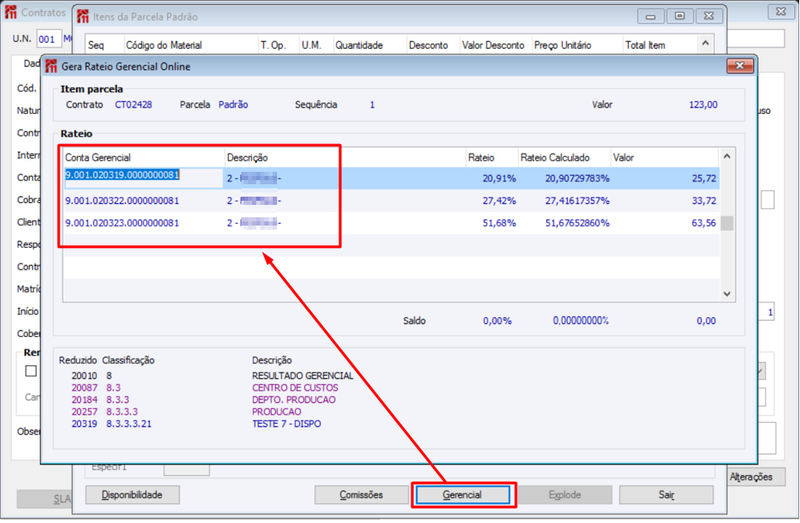Click the Alterações button in Contratos window
800x523 pixels.
pos(754,477)
